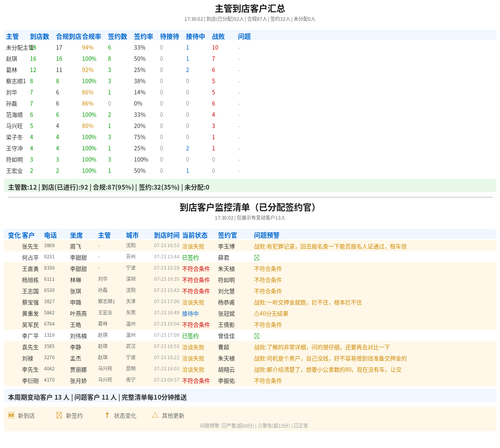Click the 40分无结果 warning text
The width and height of the screenshot is (500, 448).
[x=274, y=313]
